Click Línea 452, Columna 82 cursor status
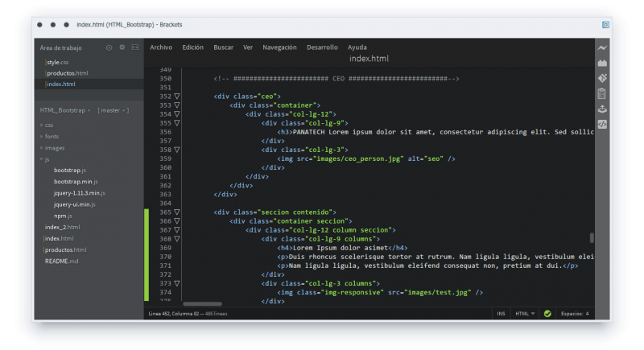The image size is (644, 350). pyautogui.click(x=175, y=314)
